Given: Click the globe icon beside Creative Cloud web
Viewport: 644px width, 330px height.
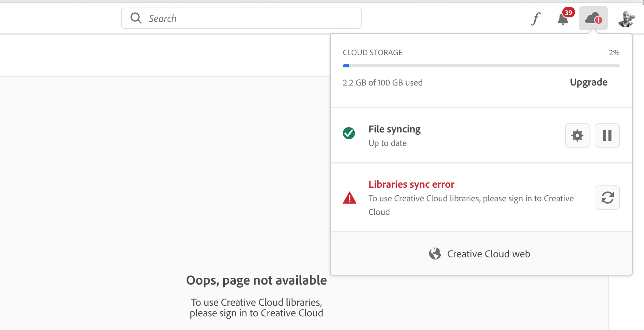Looking at the screenshot, I should click(x=435, y=254).
